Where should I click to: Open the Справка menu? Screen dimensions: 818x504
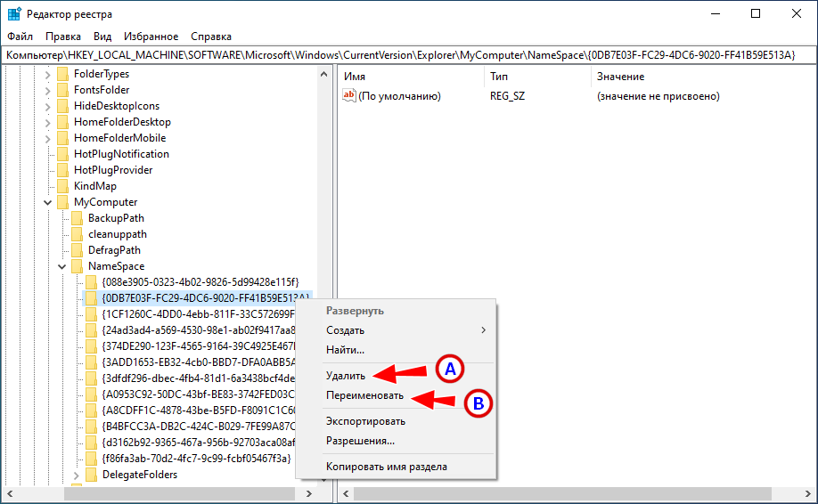[x=211, y=37]
